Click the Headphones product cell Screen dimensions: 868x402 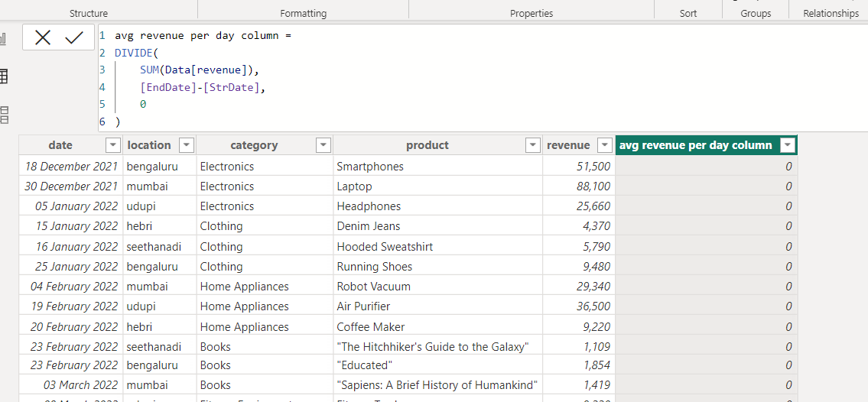438,206
